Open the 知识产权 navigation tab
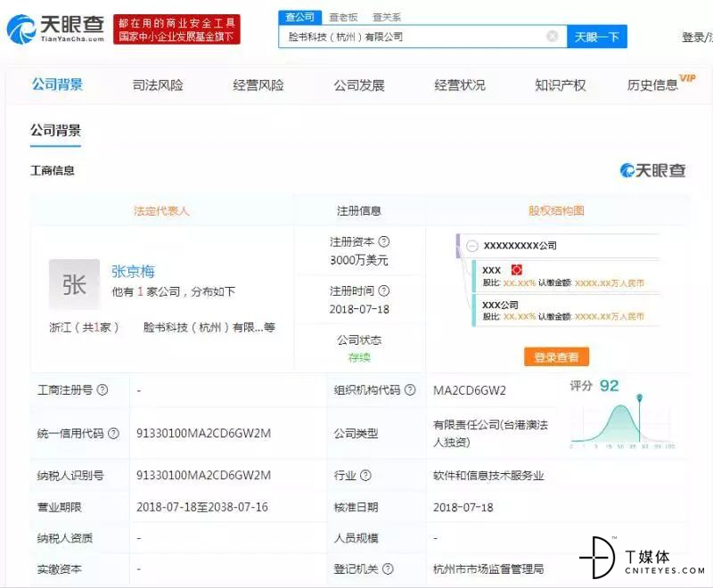This screenshot has width=713, height=588. [561, 85]
